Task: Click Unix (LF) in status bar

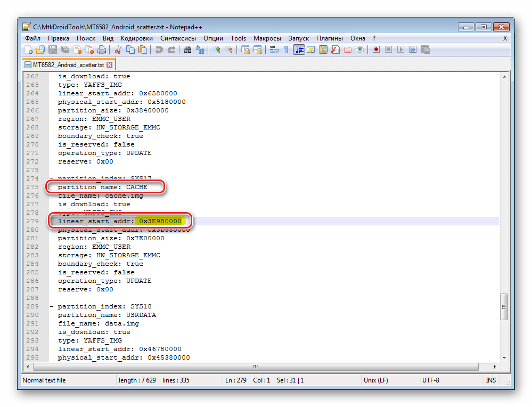Action: click(375, 380)
